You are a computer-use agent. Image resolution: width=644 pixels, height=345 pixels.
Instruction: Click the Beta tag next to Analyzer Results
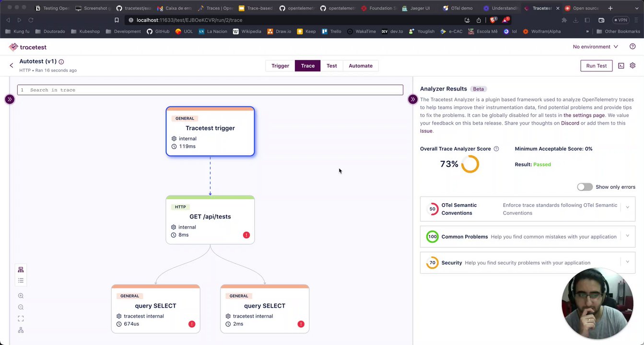(479, 89)
